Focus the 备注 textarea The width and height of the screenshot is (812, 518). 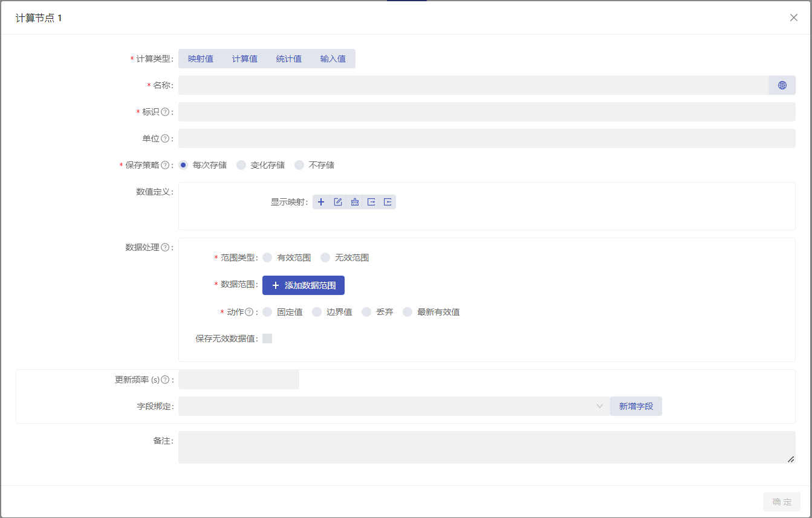pos(487,447)
